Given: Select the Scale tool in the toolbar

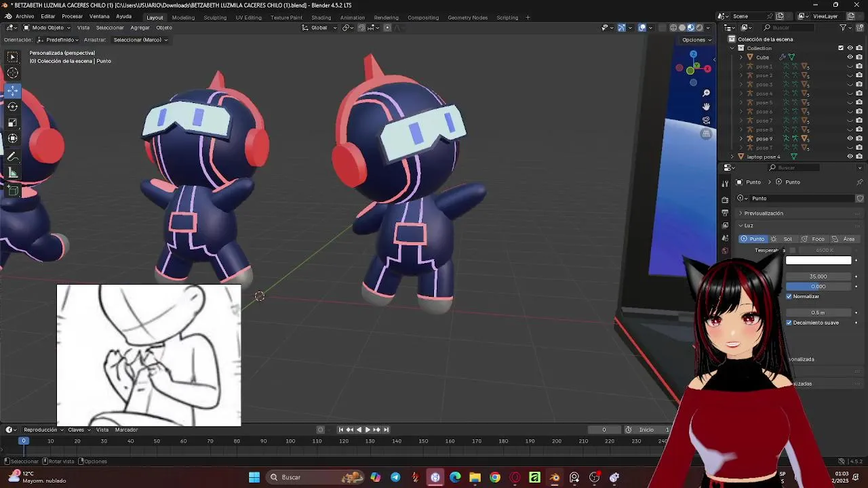Looking at the screenshot, I should coord(12,123).
